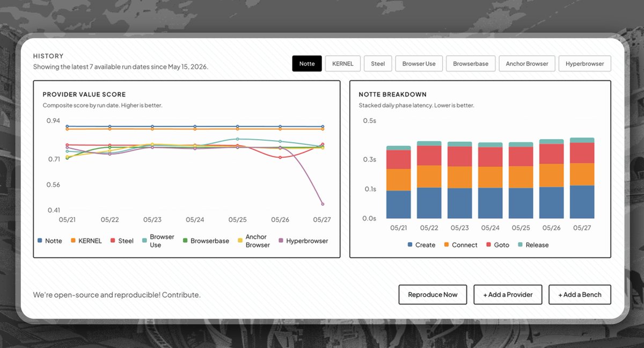Image resolution: width=644 pixels, height=348 pixels.
Task: Switch to the KERNEL provider tab
Action: [342, 63]
